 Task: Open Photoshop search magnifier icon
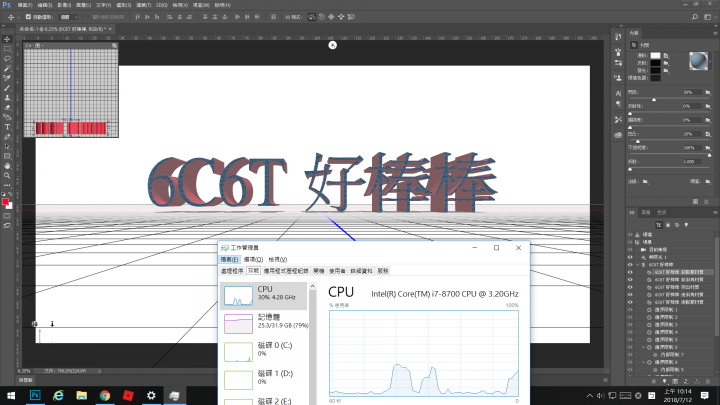(x=695, y=17)
